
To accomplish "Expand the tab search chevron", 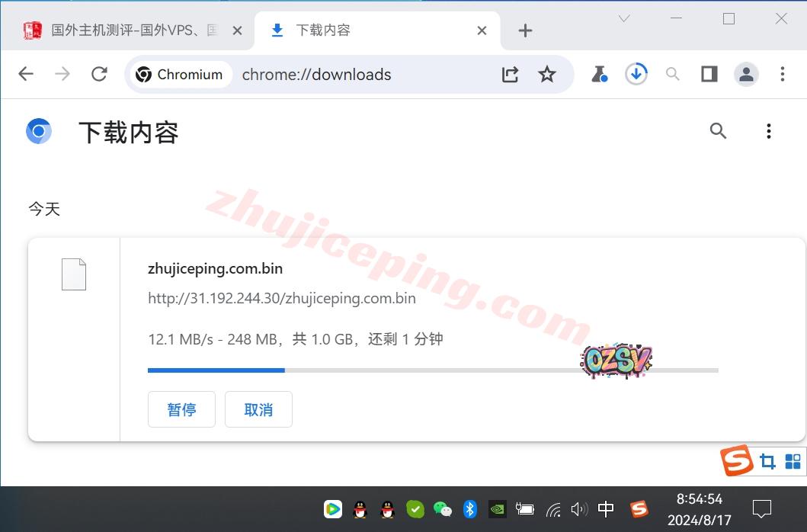I will (x=624, y=19).
